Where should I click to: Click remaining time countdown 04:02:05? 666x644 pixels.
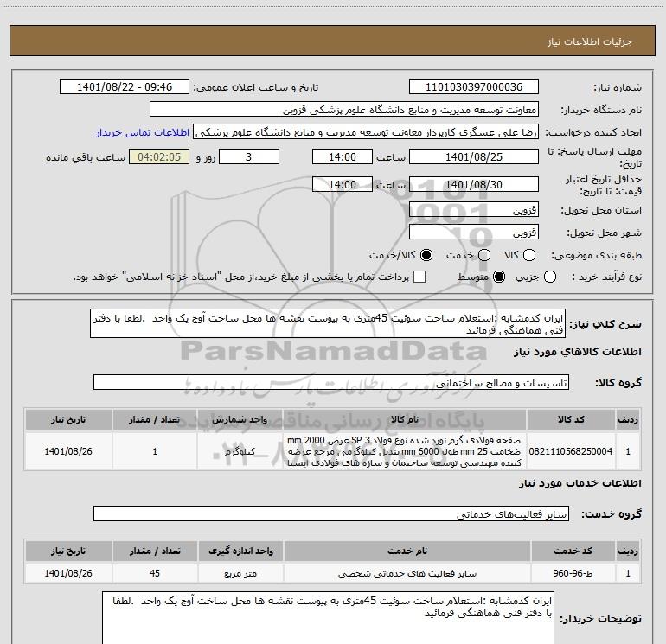159,156
